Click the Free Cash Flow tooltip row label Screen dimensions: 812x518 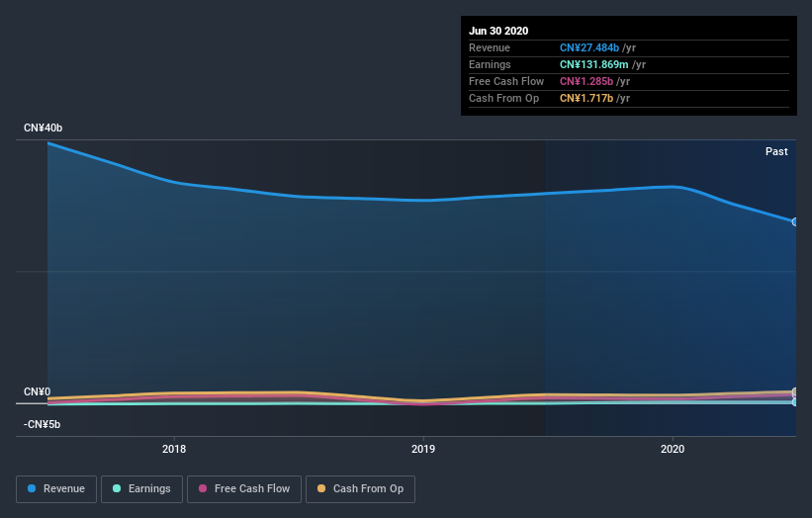(506, 81)
